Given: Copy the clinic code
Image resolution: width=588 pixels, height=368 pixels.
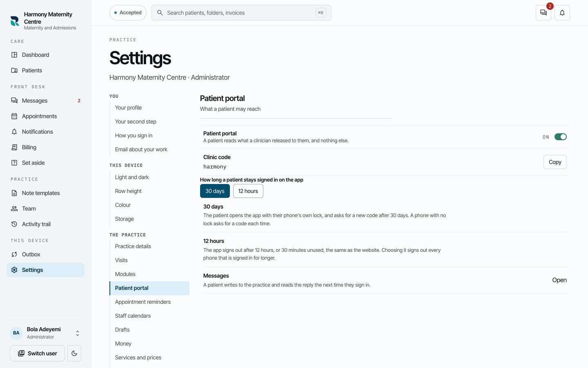Looking at the screenshot, I should coord(555,162).
